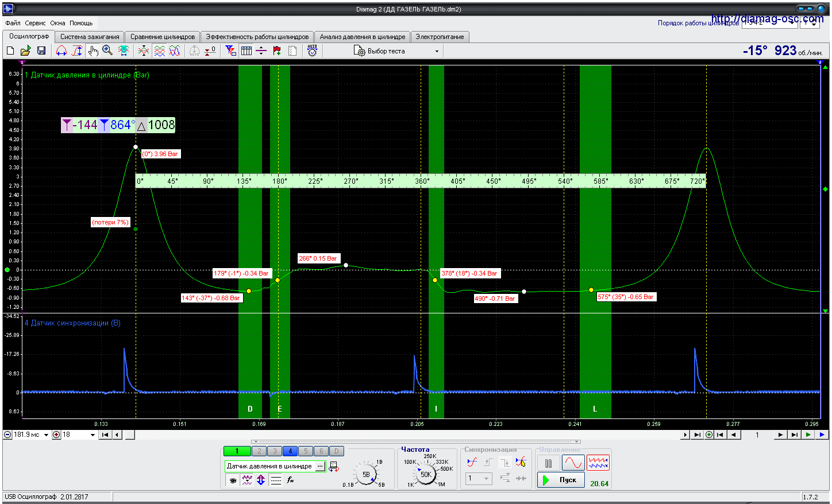
Task: Open the Окна menu
Action: tap(57, 23)
